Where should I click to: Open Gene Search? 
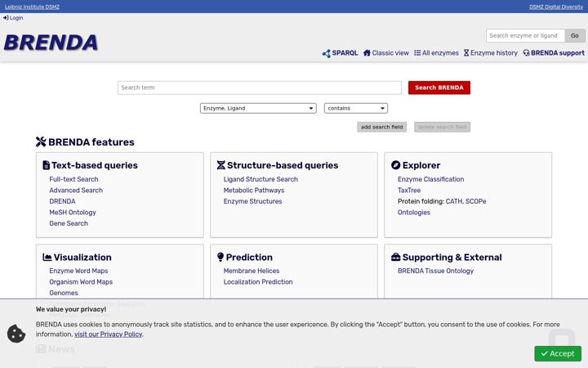69,223
